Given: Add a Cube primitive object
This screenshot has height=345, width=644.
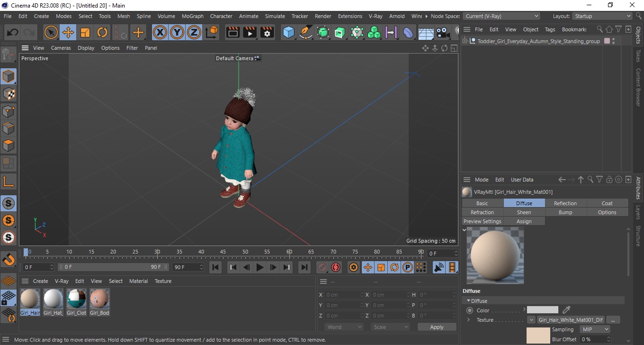Looking at the screenshot, I should 288,33.
